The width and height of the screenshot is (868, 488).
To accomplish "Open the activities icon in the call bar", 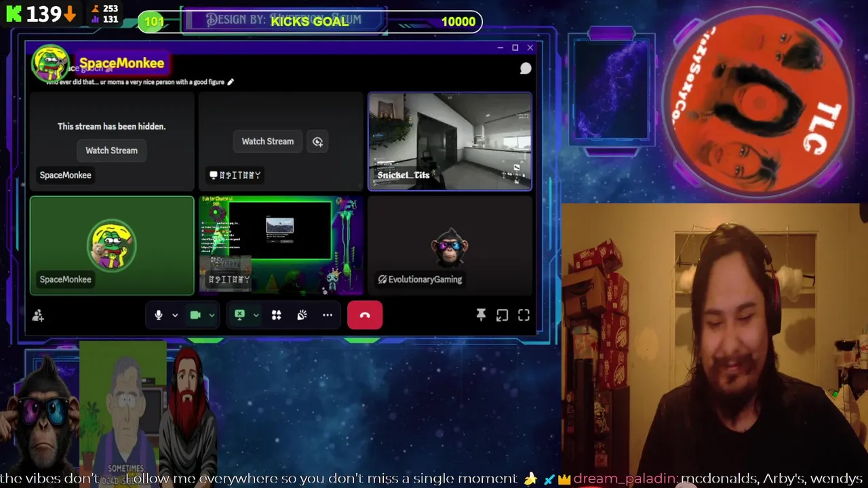I will [277, 315].
